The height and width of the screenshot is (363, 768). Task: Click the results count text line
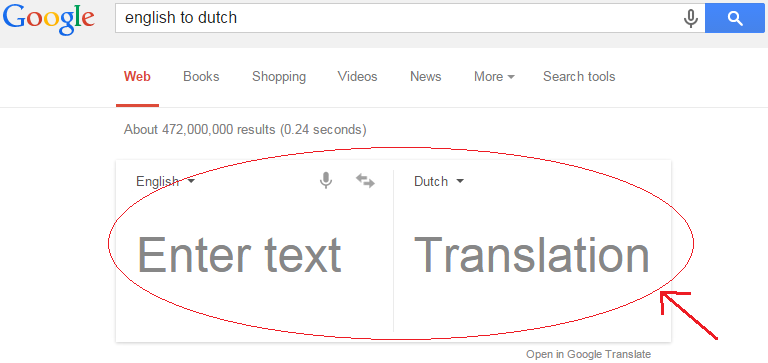[245, 130]
